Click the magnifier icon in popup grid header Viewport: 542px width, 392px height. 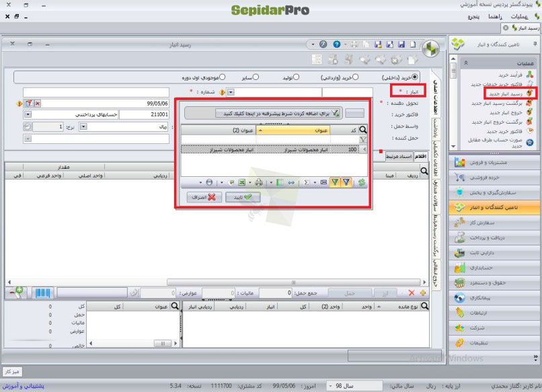(x=363, y=130)
